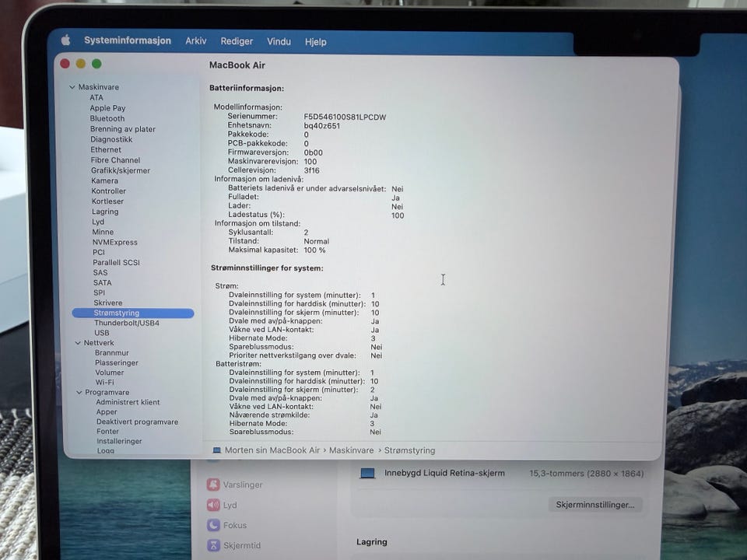Screen dimensions: 747x560
Task: Select Fonter under Programvare
Action: click(x=107, y=432)
